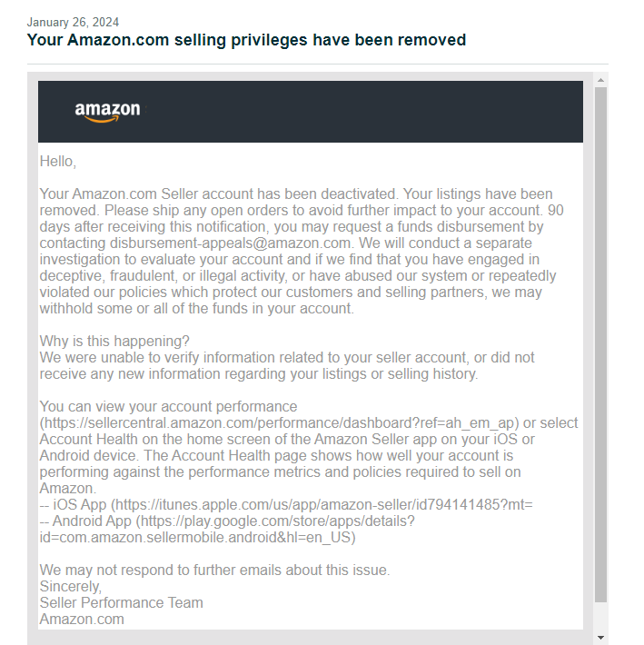
Task: Click 'We may not respond to further emails' sentence
Action: (x=214, y=571)
